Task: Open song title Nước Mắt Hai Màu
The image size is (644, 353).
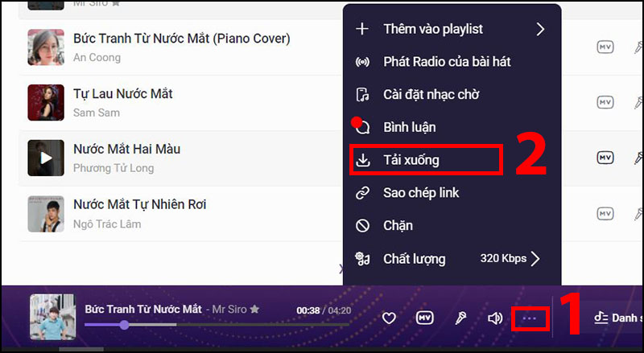Action: click(126, 149)
